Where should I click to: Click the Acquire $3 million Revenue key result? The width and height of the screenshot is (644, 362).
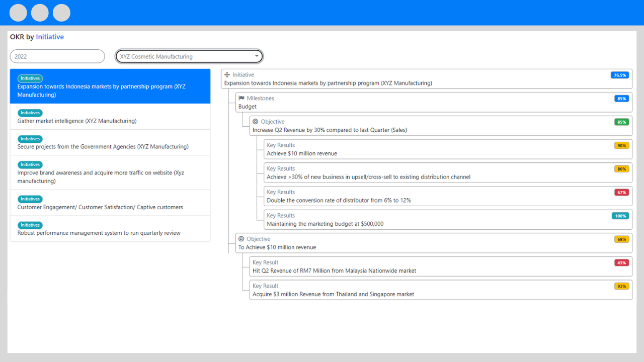pos(333,294)
